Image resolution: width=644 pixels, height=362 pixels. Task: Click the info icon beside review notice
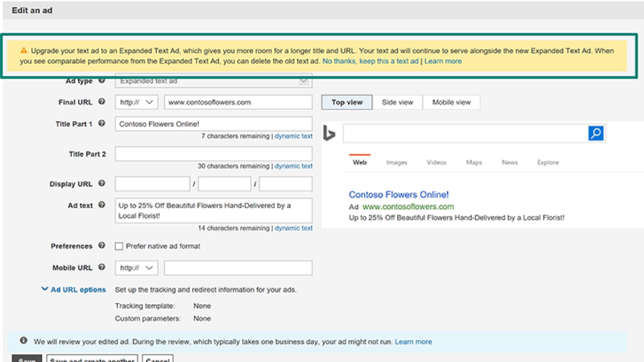24,340
